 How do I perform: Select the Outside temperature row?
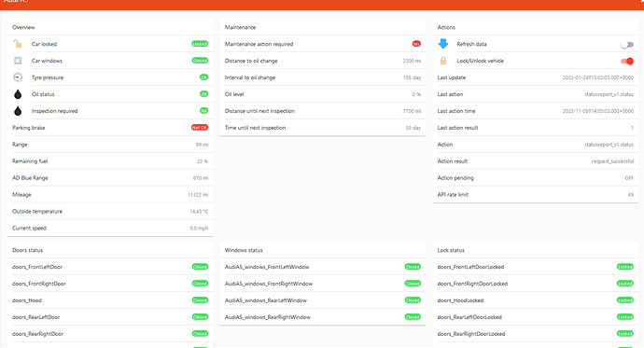[x=110, y=212]
